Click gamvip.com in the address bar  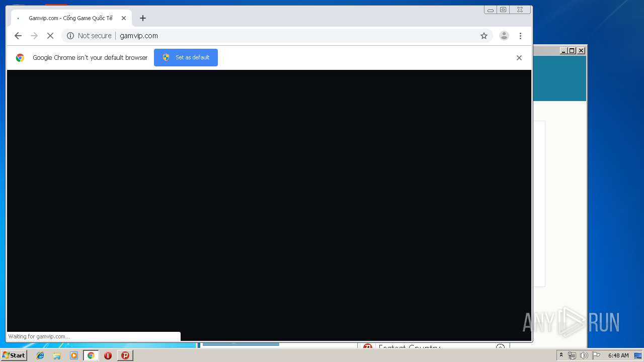[139, 36]
